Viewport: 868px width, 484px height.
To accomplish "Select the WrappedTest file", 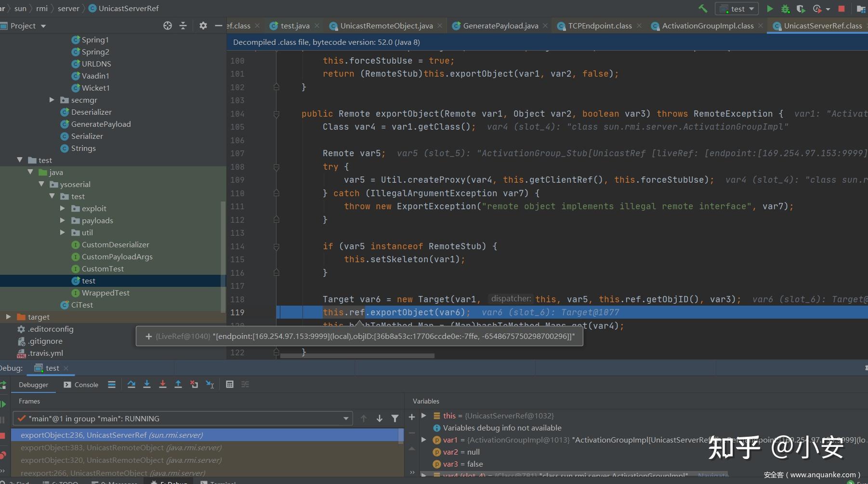I will (105, 293).
